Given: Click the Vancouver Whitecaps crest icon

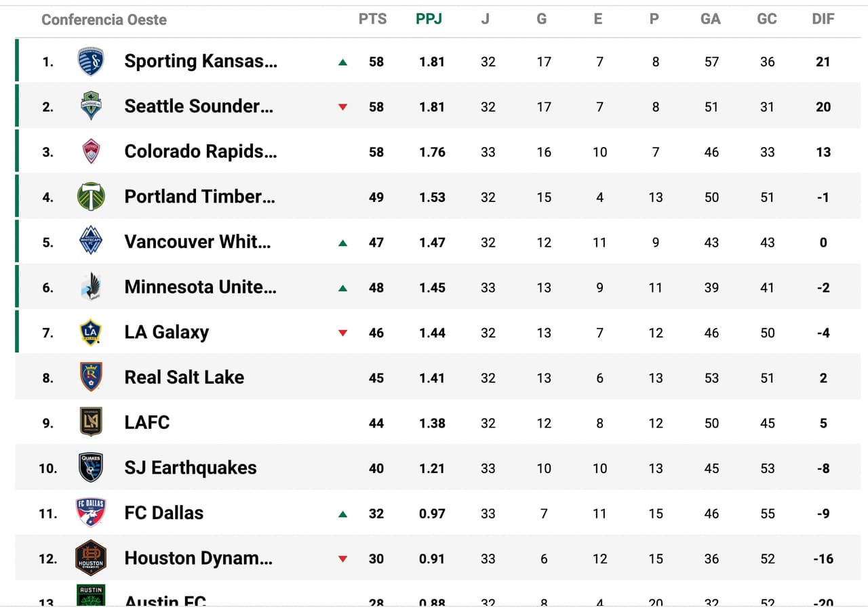Looking at the screenshot, I should pyautogui.click(x=91, y=242).
